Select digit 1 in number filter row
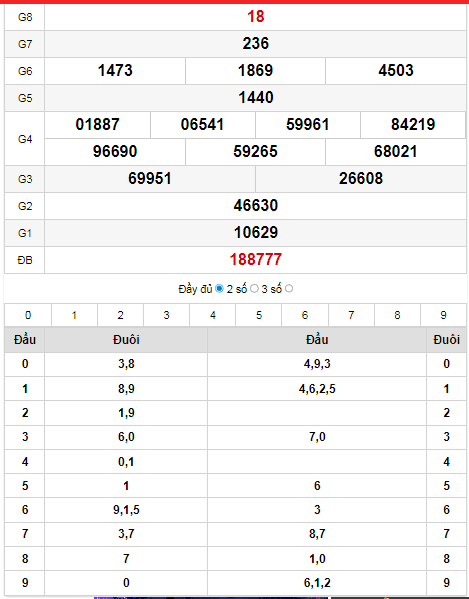The height and width of the screenshot is (599, 469). (74, 315)
